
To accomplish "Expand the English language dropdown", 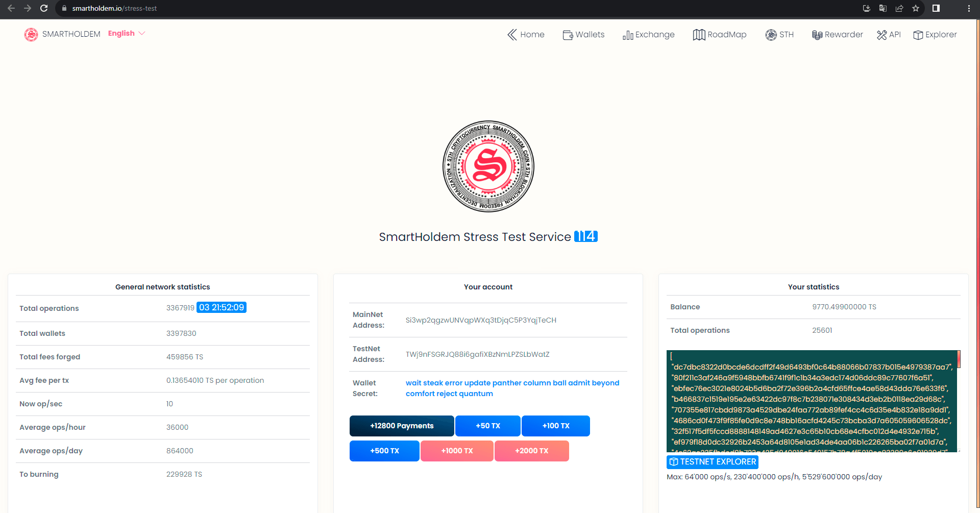I will [x=127, y=33].
